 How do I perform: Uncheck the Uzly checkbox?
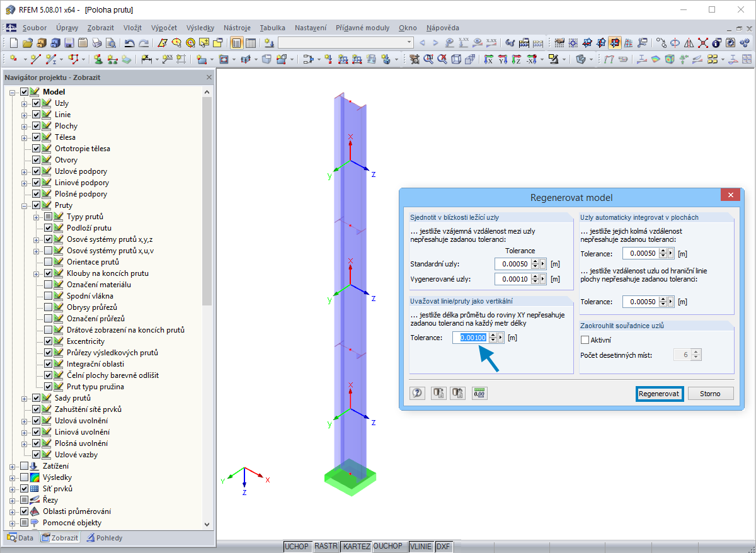click(37, 103)
